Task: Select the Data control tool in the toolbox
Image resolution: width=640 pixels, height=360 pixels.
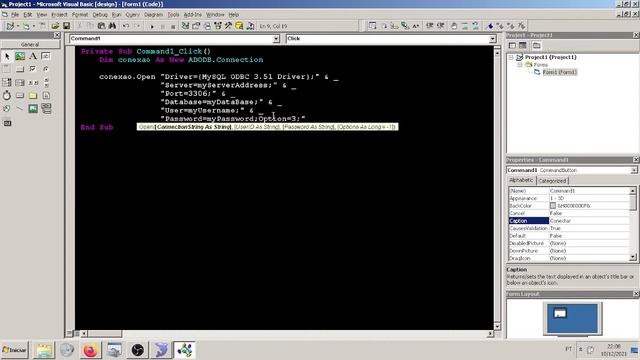Action: point(46,109)
